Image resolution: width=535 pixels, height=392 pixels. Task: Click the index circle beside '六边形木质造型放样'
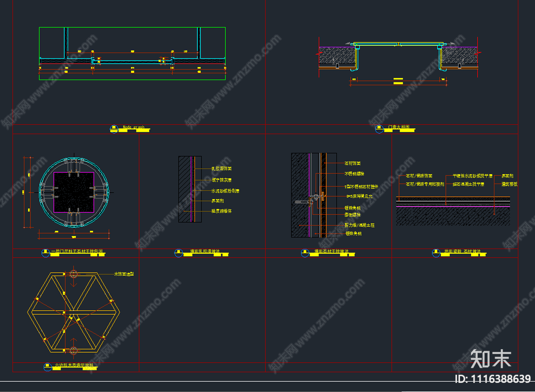(48, 367)
